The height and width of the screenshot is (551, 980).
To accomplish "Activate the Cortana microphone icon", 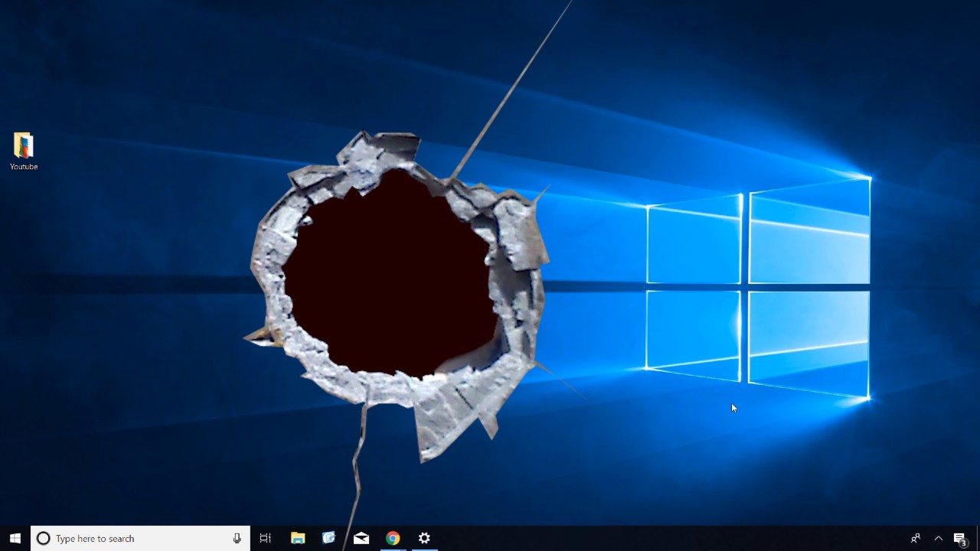I will (x=237, y=538).
